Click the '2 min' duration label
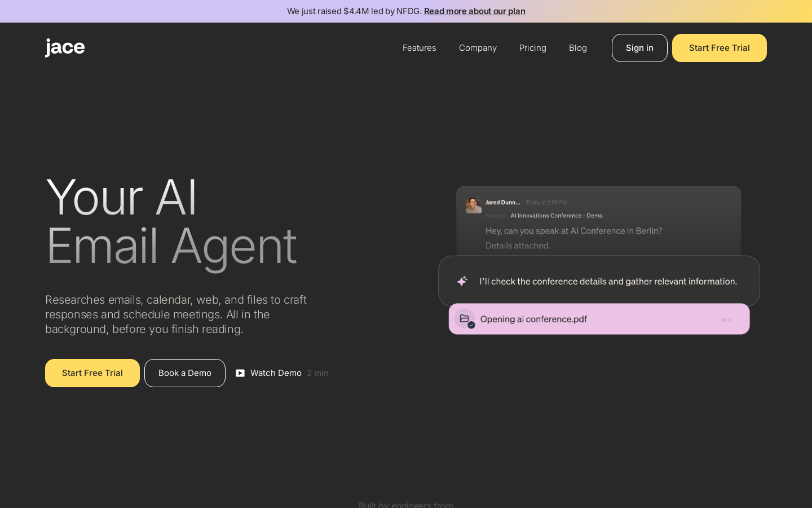Viewport: 812px width, 508px height. click(317, 373)
